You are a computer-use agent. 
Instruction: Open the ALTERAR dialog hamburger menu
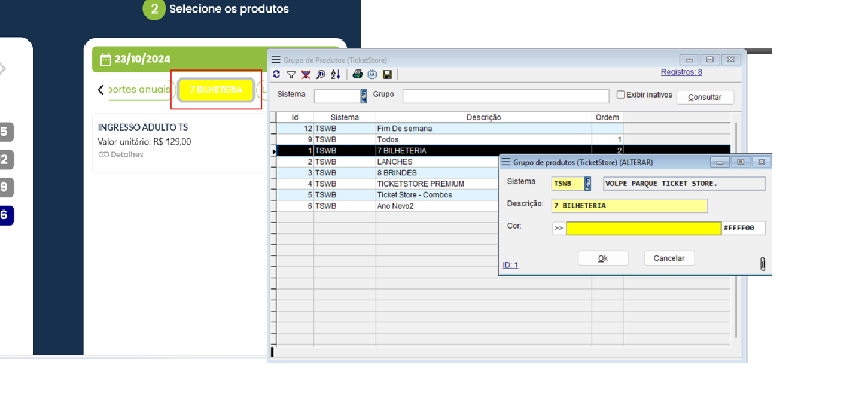tap(506, 162)
